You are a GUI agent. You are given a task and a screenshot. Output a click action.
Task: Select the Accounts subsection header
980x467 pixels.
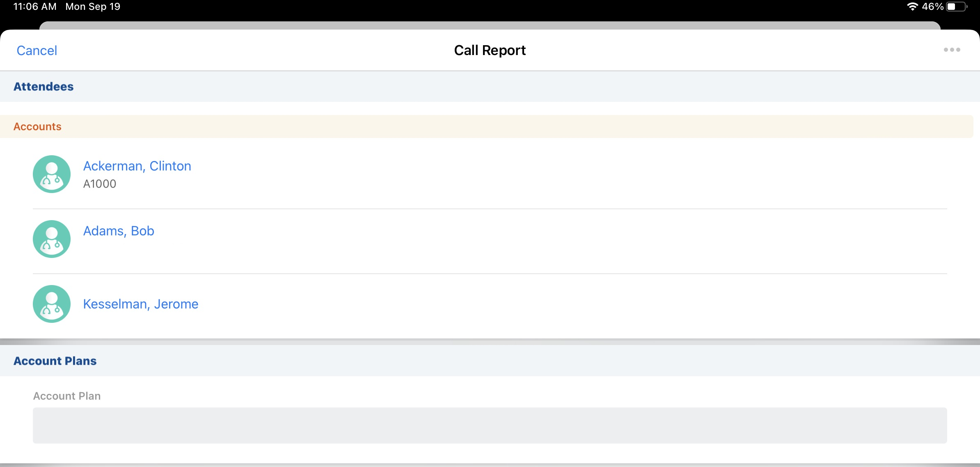pyautogui.click(x=37, y=127)
